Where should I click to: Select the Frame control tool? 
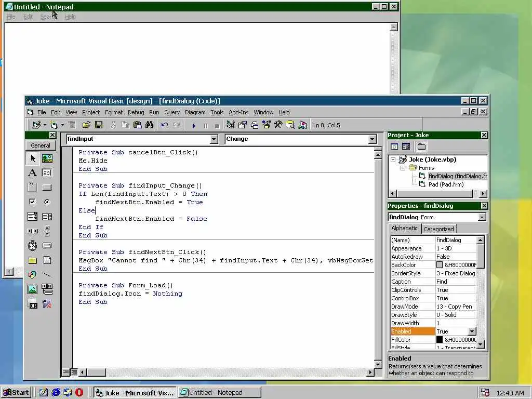click(x=33, y=187)
